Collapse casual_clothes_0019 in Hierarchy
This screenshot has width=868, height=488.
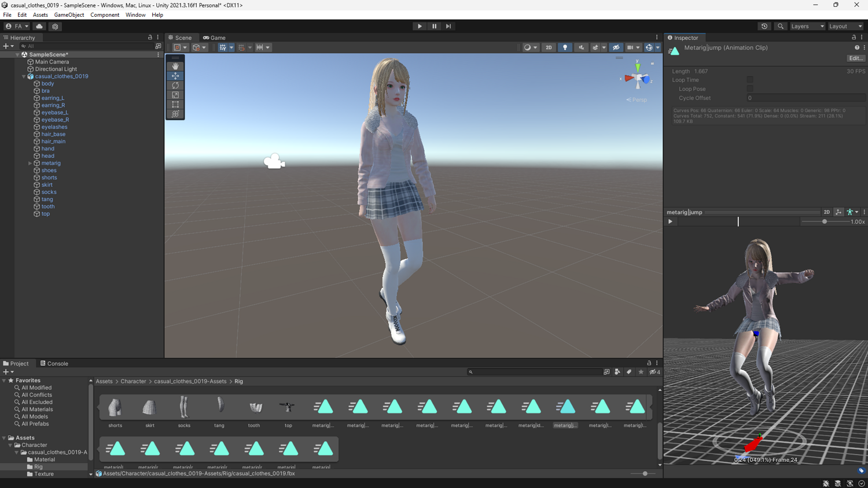[x=24, y=76]
